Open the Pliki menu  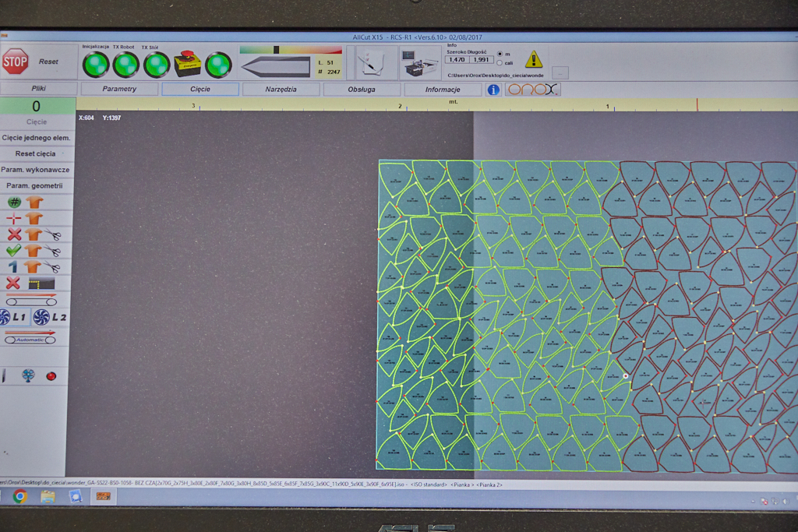click(38, 89)
